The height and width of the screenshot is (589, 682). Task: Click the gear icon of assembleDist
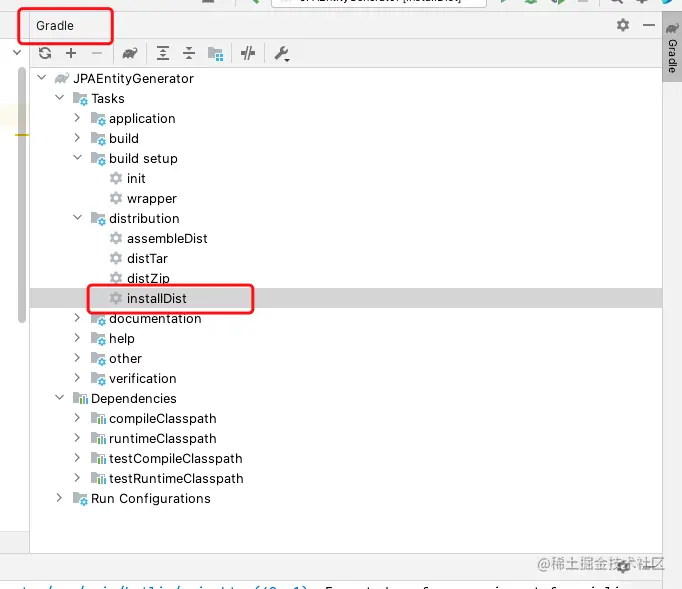pyautogui.click(x=116, y=238)
